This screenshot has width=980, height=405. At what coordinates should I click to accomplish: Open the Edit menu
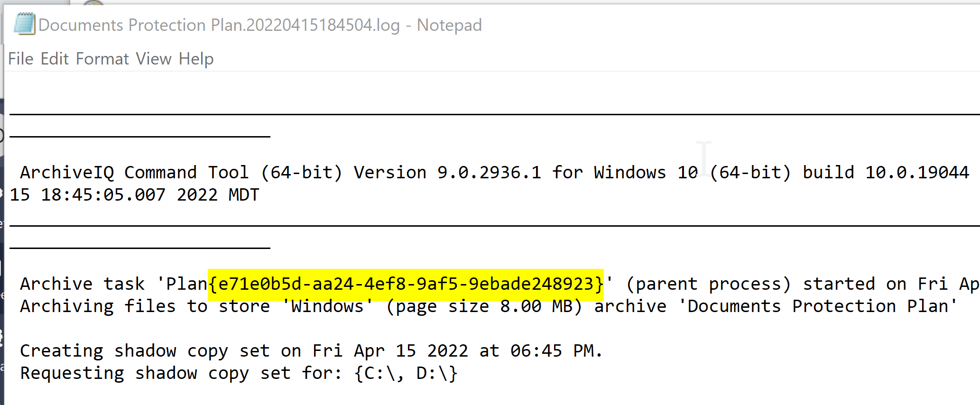point(55,59)
